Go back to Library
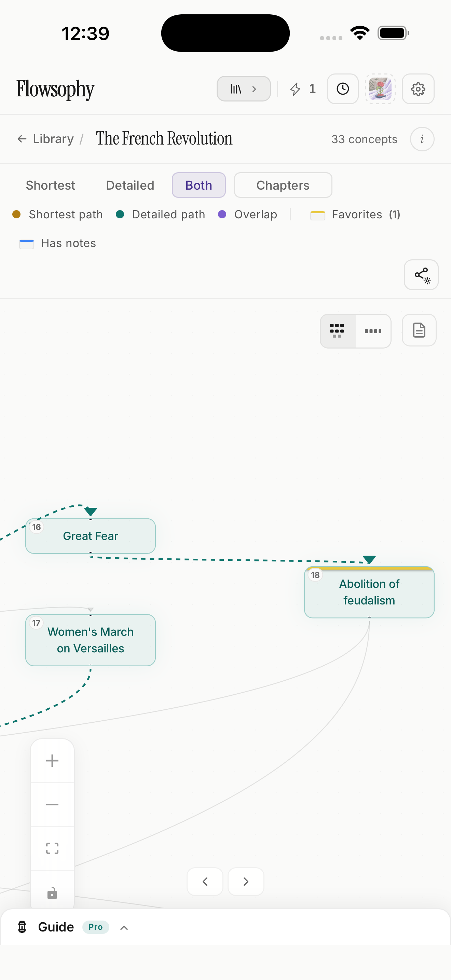 [45, 139]
